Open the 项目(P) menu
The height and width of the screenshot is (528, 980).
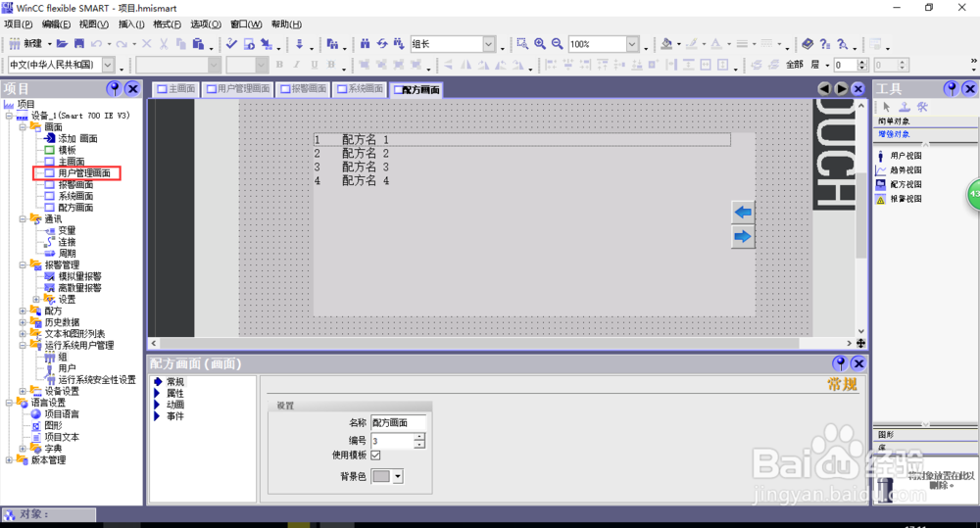coord(18,24)
